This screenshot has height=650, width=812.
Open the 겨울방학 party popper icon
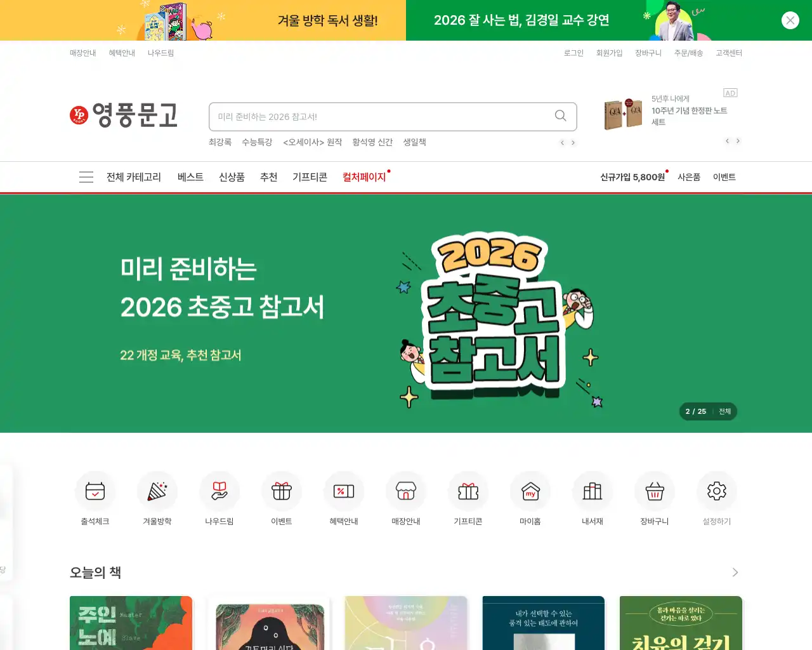(x=157, y=491)
